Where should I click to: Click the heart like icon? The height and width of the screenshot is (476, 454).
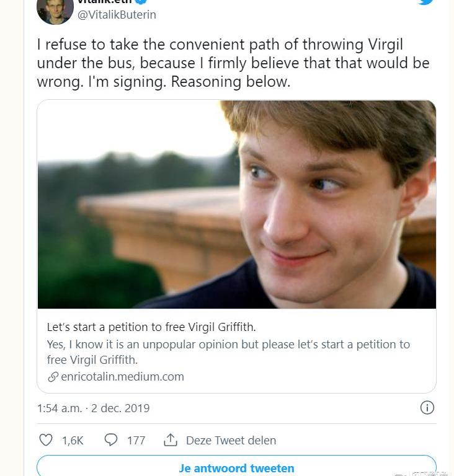(46, 440)
